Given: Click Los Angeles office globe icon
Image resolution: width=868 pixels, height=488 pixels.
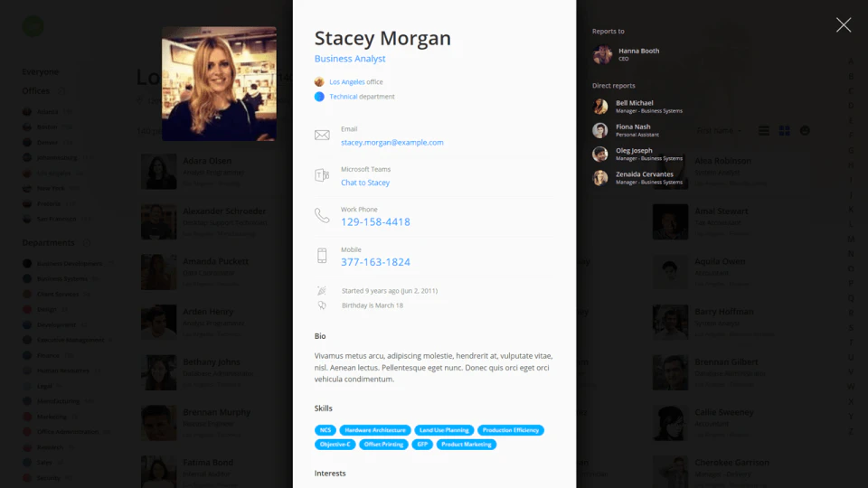Looking at the screenshot, I should (x=319, y=82).
